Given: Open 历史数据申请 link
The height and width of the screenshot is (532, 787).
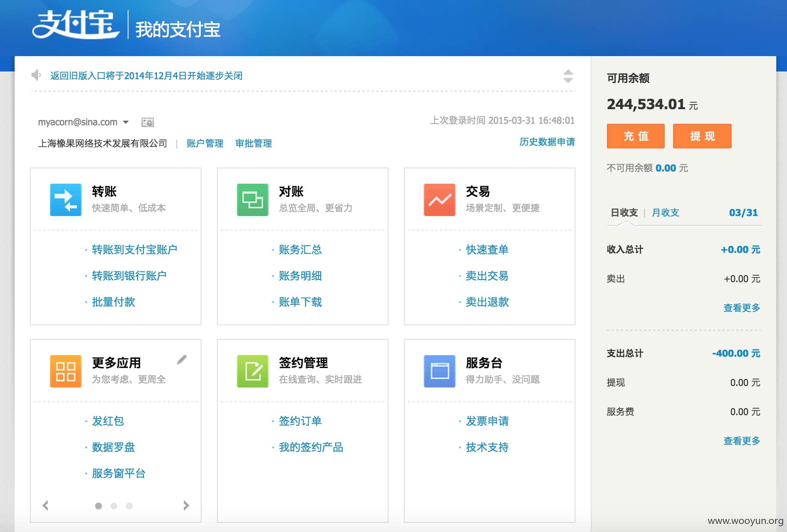Looking at the screenshot, I should (x=547, y=142).
